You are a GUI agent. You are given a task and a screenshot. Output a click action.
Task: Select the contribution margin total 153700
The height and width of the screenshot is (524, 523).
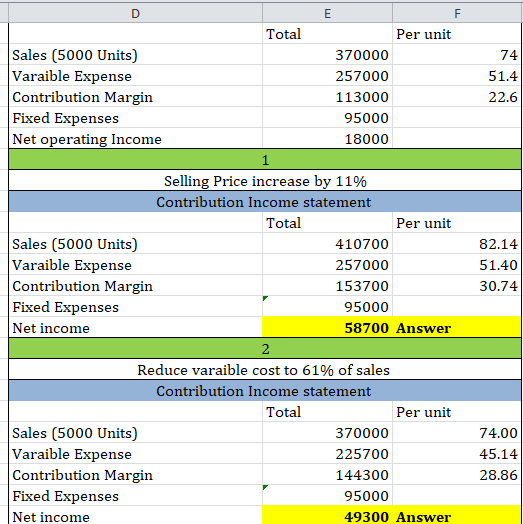click(327, 286)
